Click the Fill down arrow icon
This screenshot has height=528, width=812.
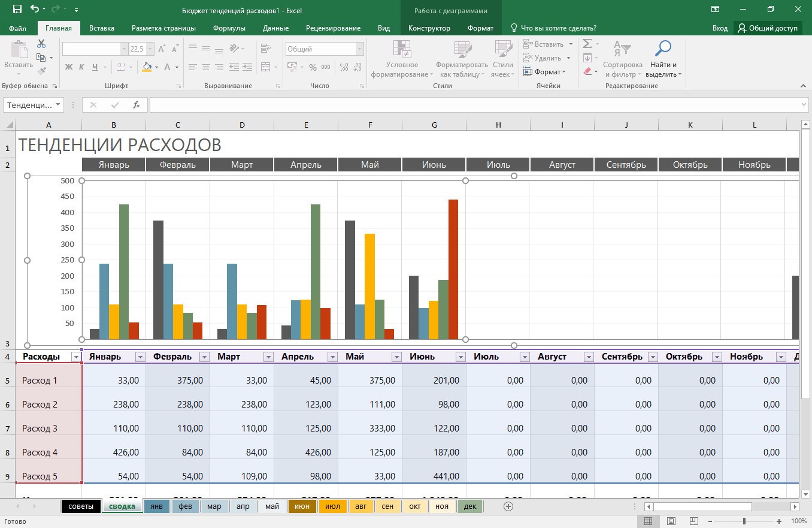point(587,58)
